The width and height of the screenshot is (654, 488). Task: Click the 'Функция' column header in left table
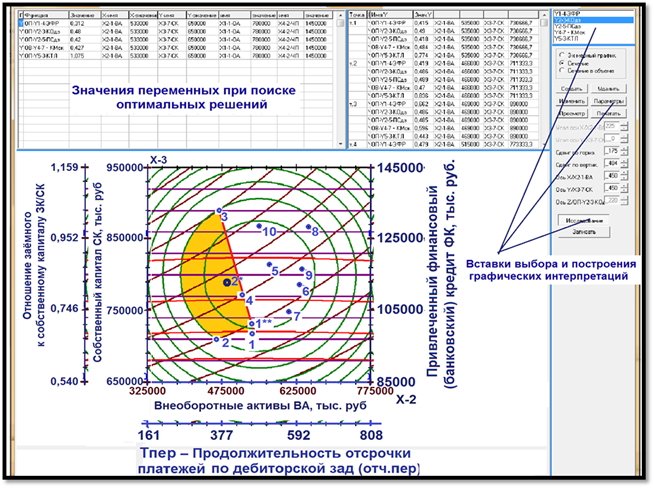pos(46,15)
